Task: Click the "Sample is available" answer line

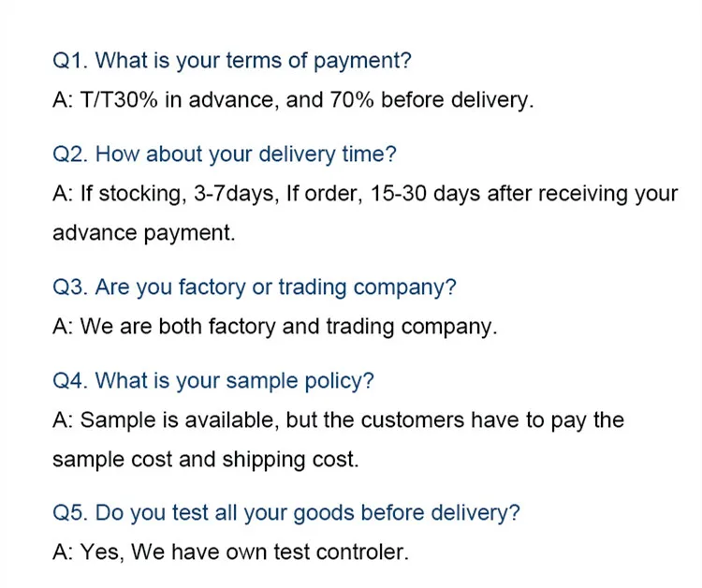Action: tap(338, 419)
